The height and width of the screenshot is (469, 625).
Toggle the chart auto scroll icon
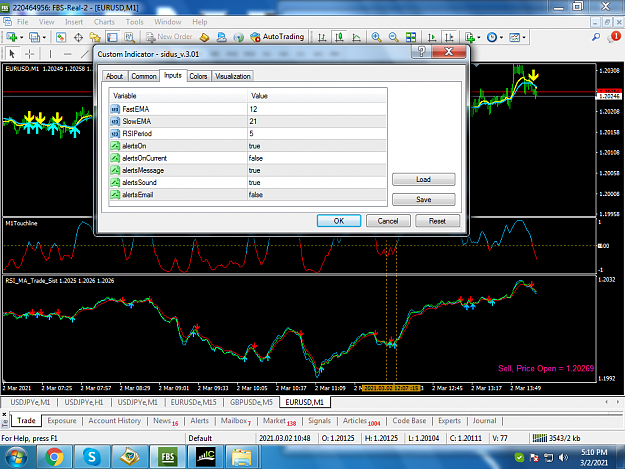(432, 37)
